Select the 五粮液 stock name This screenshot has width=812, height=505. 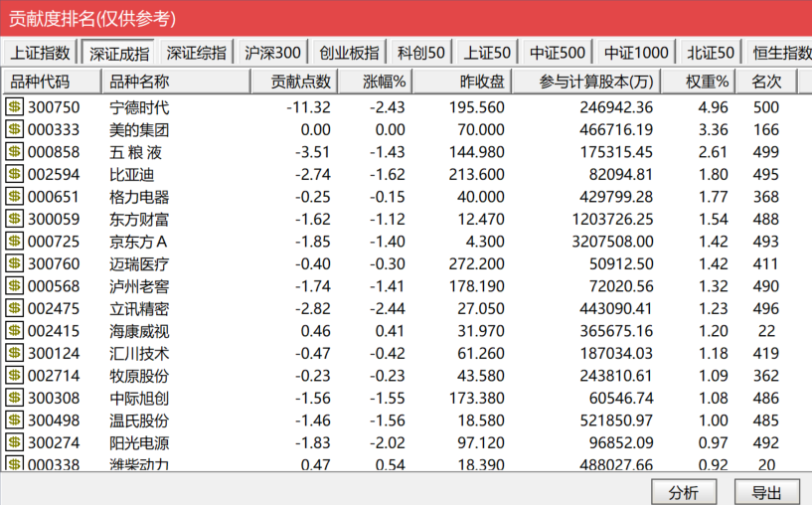pyautogui.click(x=136, y=152)
